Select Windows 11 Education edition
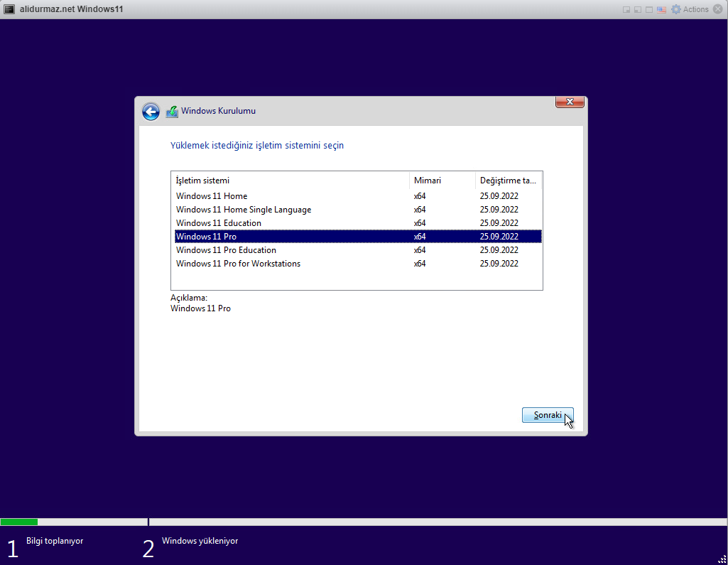Viewport: 728px width, 565px height. click(218, 222)
